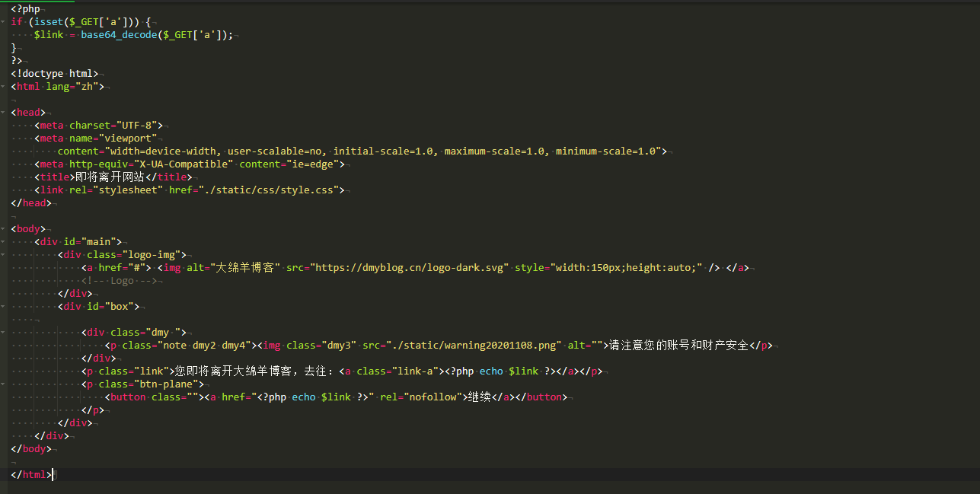Click the "./static/css/style.css" stylesheet path
Image resolution: width=980 pixels, height=494 pixels.
[x=268, y=190]
